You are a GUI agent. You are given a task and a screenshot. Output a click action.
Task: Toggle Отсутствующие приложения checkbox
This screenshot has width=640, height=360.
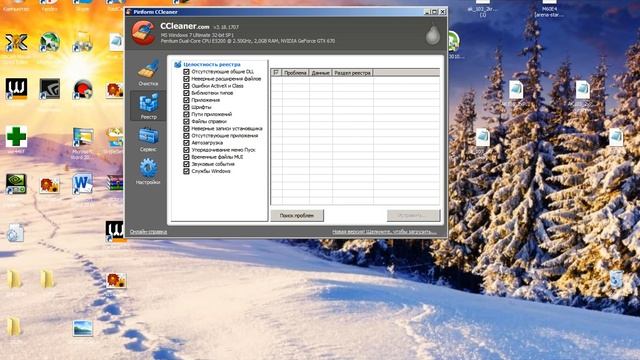click(x=186, y=136)
